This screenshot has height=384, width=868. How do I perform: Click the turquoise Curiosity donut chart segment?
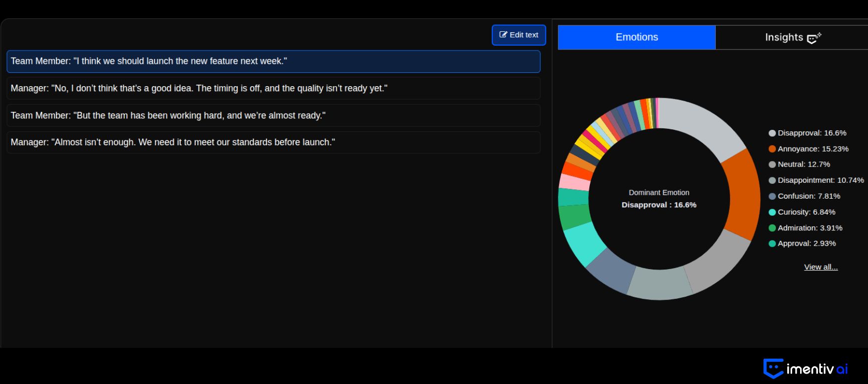coord(584,244)
